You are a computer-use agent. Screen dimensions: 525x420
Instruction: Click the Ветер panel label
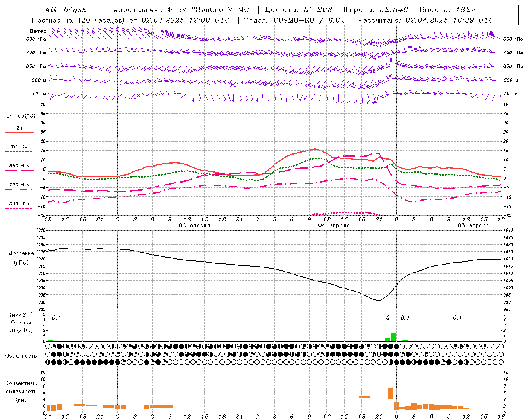tap(38, 31)
